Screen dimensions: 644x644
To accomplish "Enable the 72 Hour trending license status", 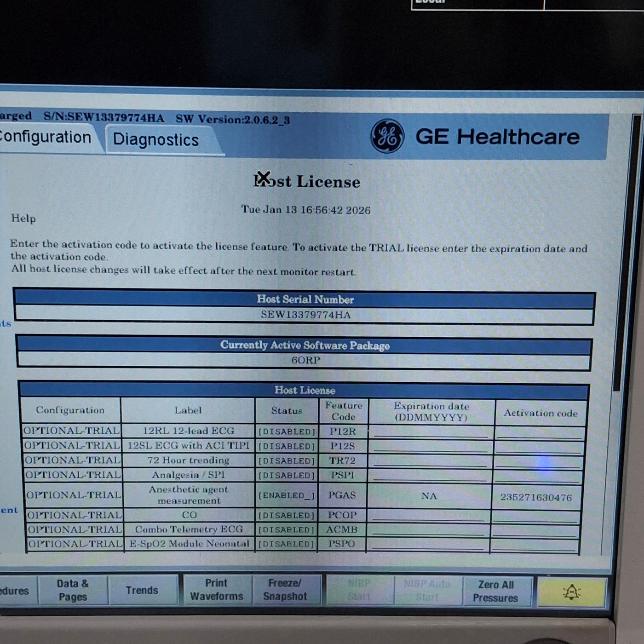I will tap(286, 460).
